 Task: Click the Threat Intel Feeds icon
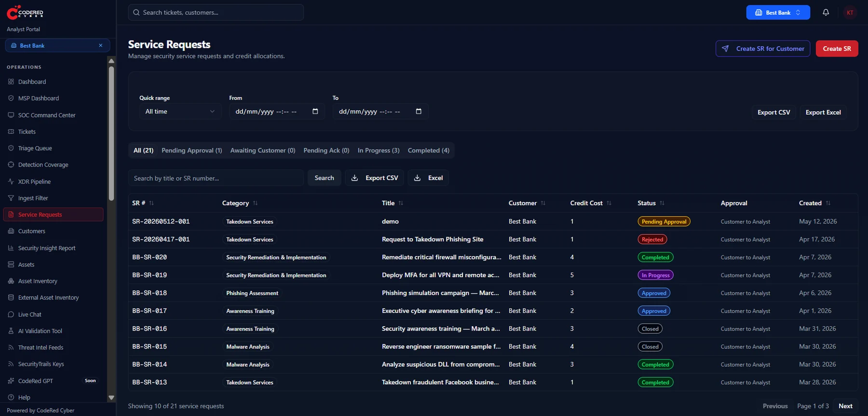11,347
